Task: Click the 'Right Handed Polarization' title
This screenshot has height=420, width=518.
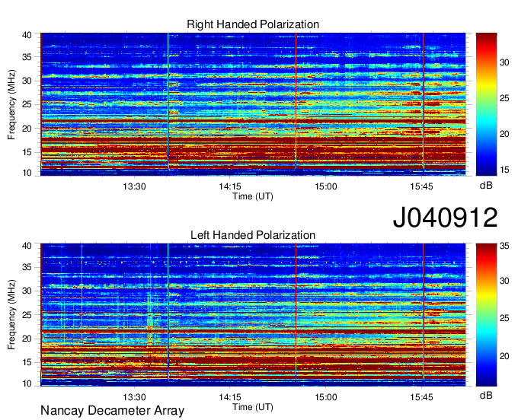Action: [x=253, y=24]
